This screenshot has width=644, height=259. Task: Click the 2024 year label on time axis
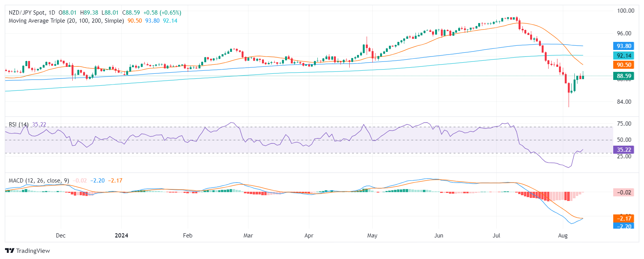(122, 236)
